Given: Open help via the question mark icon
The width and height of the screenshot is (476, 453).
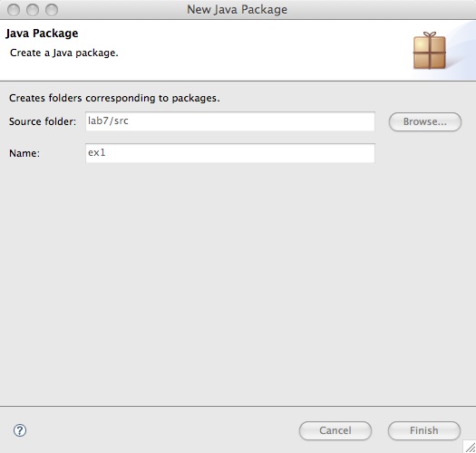Looking at the screenshot, I should pos(20,430).
